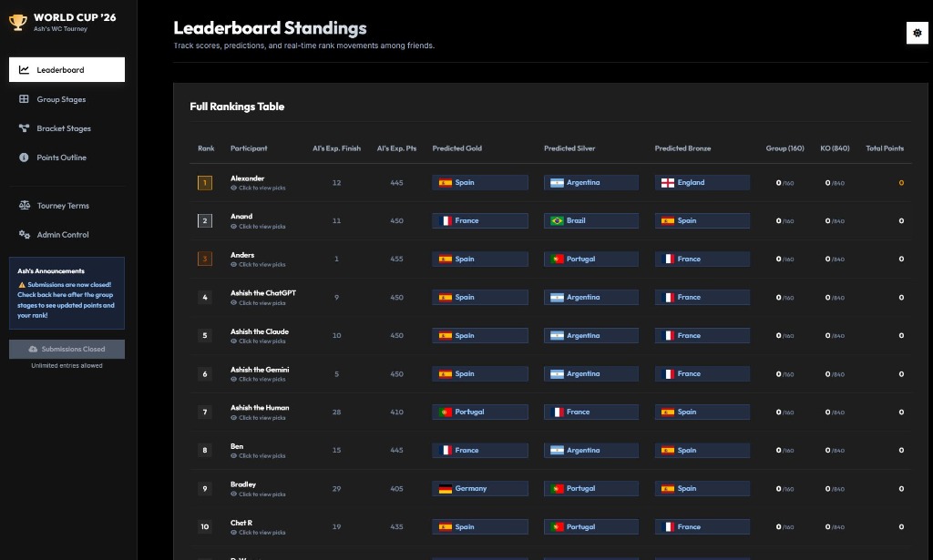View Ashish the ChatGPT picks
Viewport: 933px width, 560px height.
pos(258,303)
